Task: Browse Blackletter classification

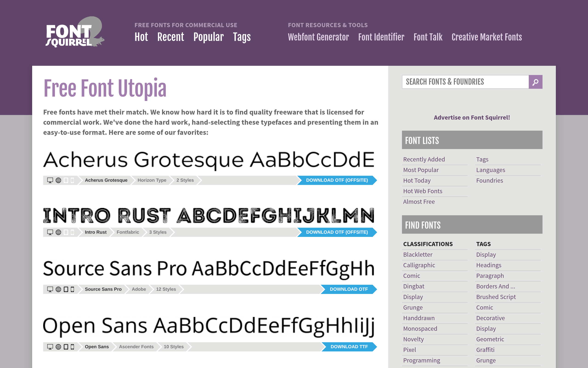Action: tap(418, 255)
